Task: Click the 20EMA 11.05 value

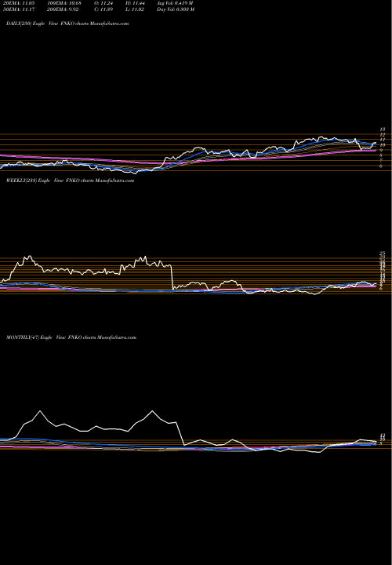Action: pyautogui.click(x=17, y=3)
